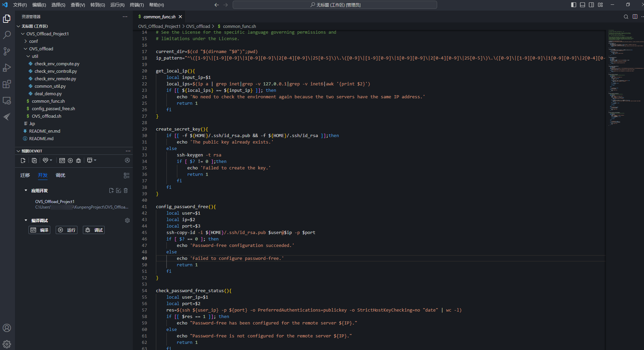644x350 pixels.
Task: Open the 终端(T) menu
Action: point(137,5)
